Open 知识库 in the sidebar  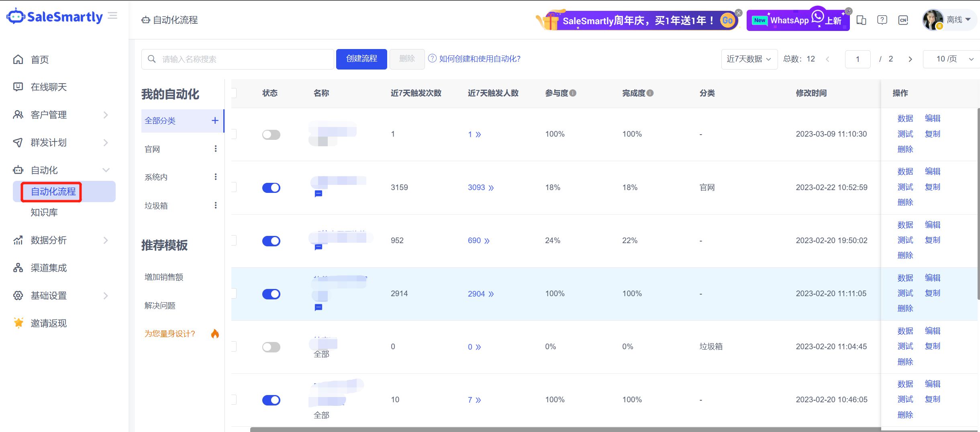tap(44, 212)
